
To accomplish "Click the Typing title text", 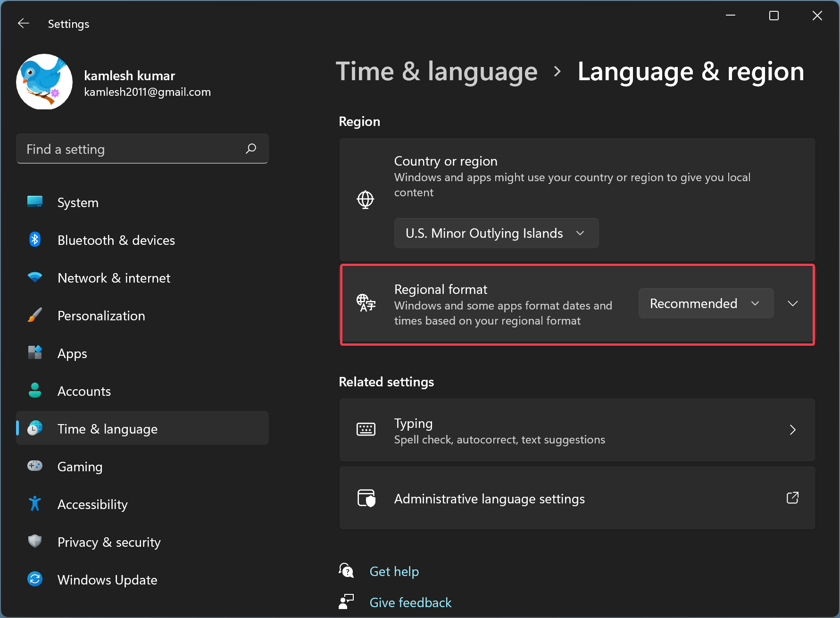I will (x=413, y=424).
